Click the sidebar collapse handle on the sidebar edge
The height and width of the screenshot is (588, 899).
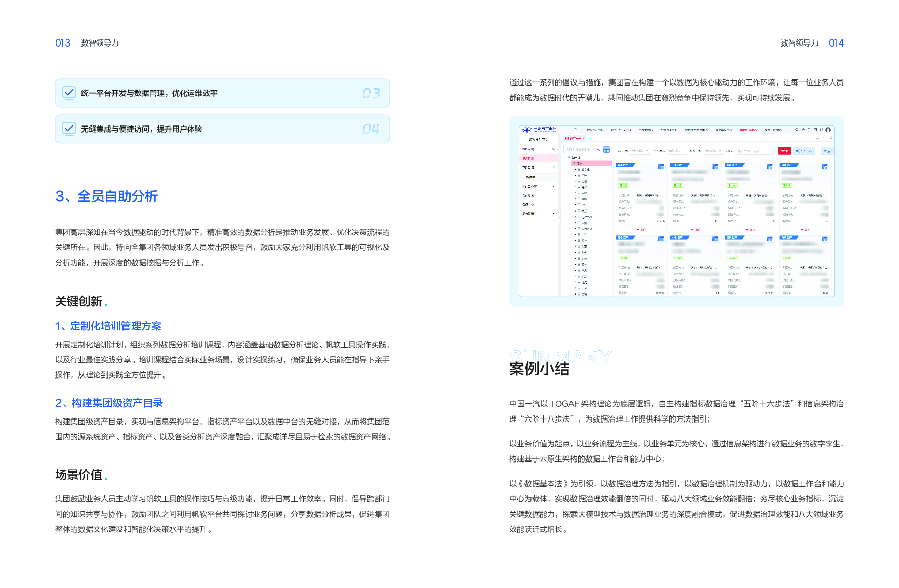[x=559, y=218]
